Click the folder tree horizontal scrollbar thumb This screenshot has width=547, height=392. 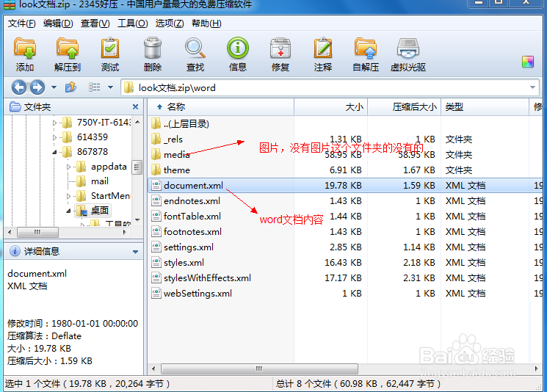pyautogui.click(x=37, y=232)
